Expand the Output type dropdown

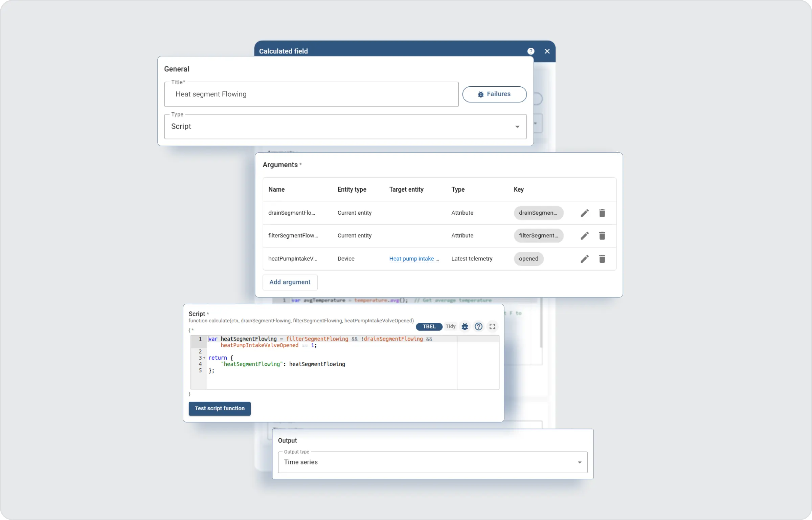(432, 462)
